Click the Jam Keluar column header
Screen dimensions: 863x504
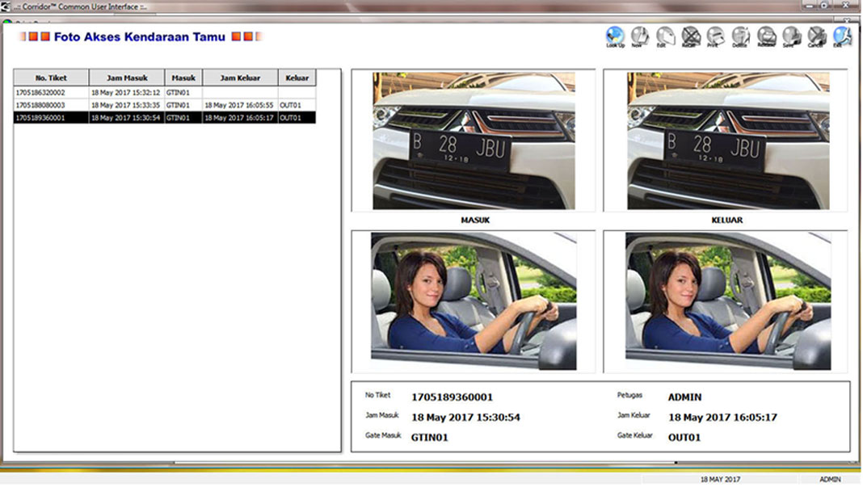click(x=241, y=77)
